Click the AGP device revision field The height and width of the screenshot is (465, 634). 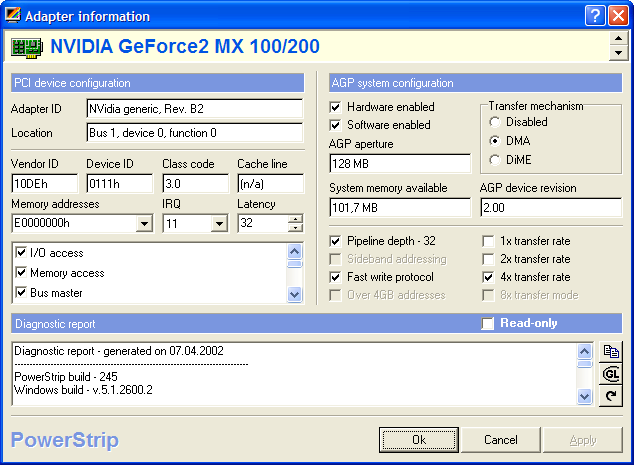551,208
